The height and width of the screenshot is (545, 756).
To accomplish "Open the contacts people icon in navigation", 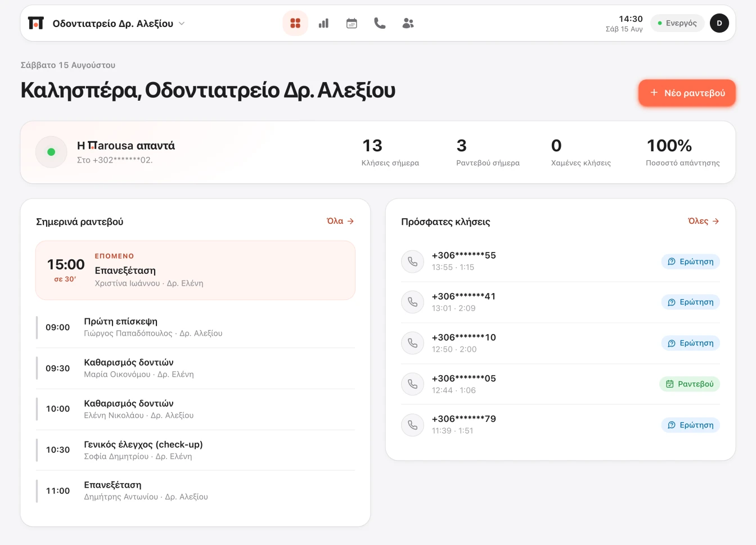I will pos(408,23).
